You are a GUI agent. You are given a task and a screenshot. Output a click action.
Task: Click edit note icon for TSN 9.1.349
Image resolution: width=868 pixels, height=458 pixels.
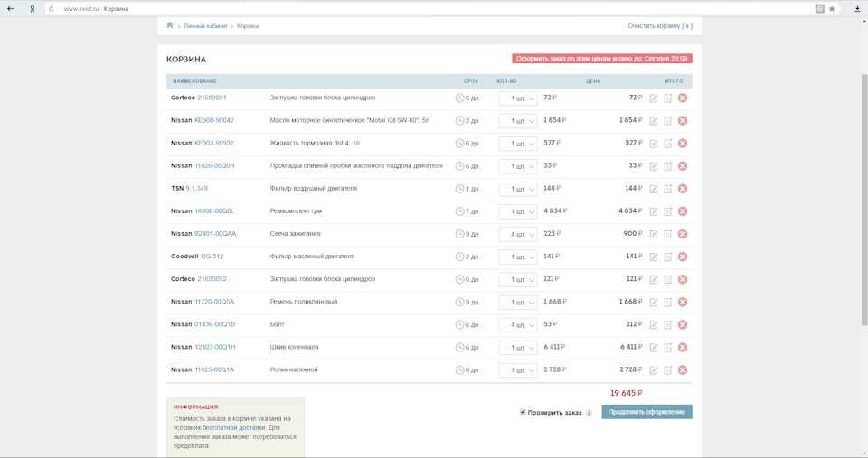tap(653, 189)
